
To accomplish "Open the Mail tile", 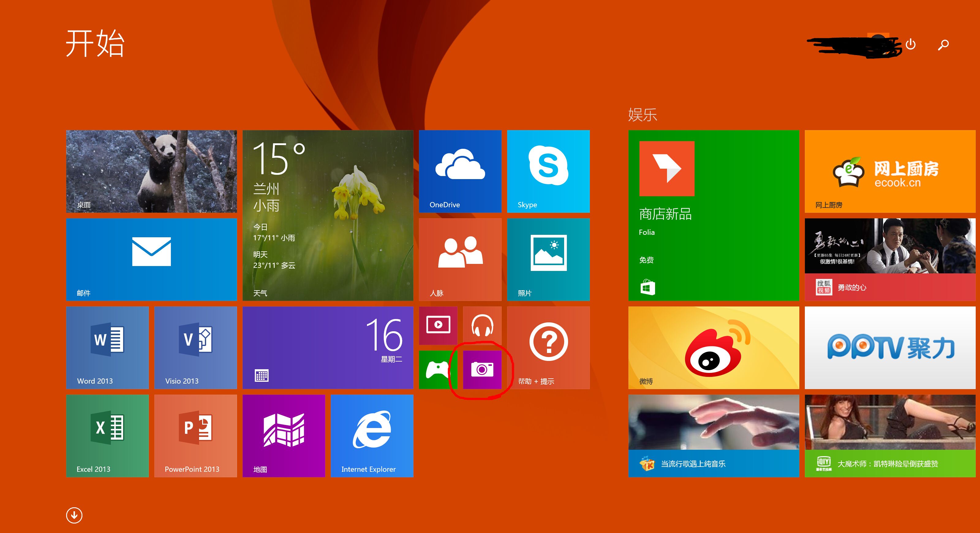I will 151,260.
